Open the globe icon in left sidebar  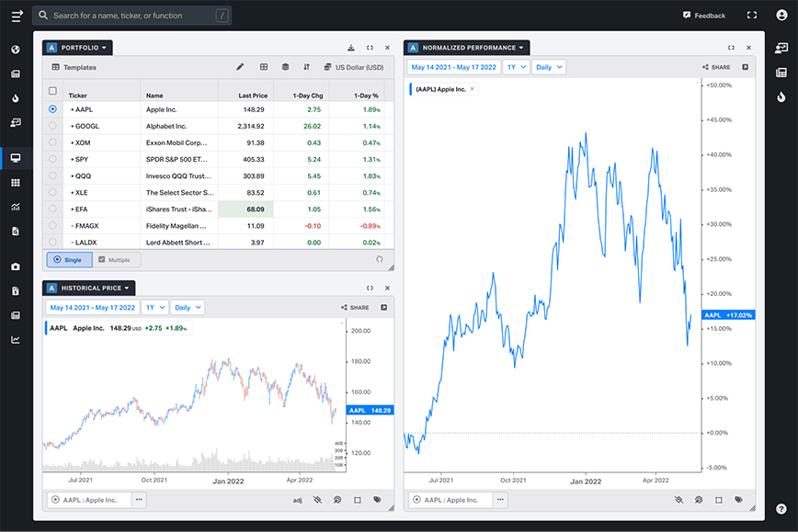coord(16,50)
